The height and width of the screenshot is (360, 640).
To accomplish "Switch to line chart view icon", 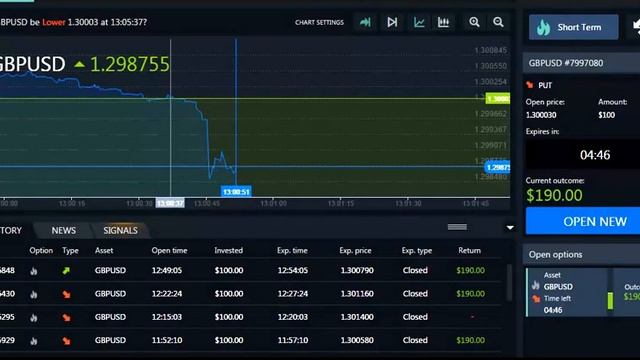I will [x=419, y=22].
